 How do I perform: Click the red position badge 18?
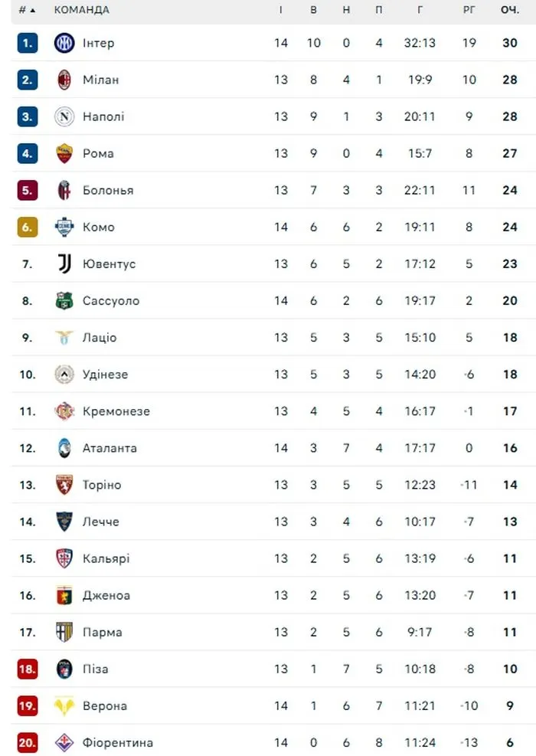(x=28, y=669)
